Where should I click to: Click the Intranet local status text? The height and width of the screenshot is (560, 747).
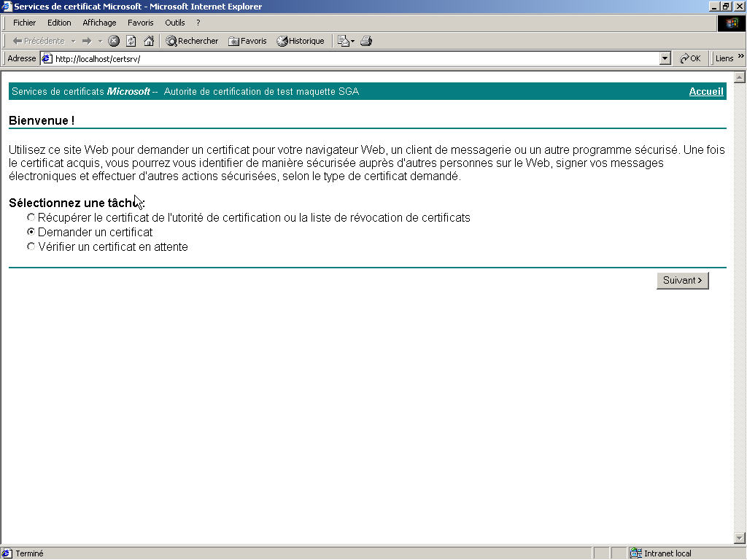667,553
